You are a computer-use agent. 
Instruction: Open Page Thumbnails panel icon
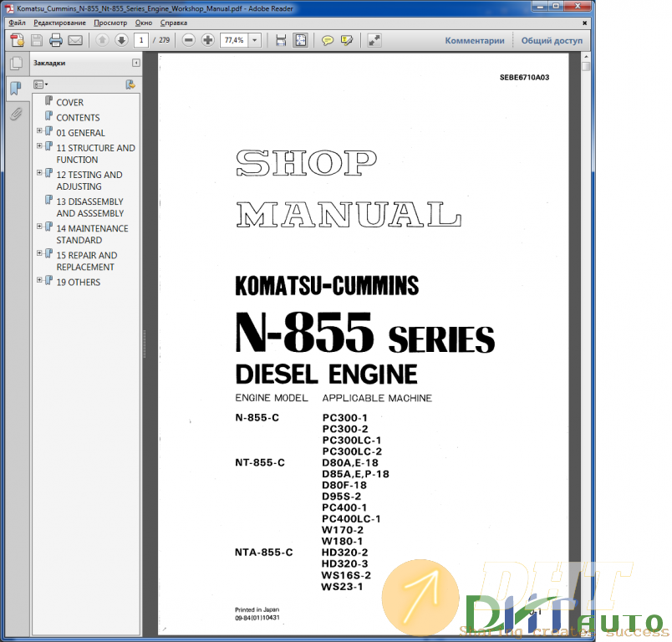coord(16,64)
